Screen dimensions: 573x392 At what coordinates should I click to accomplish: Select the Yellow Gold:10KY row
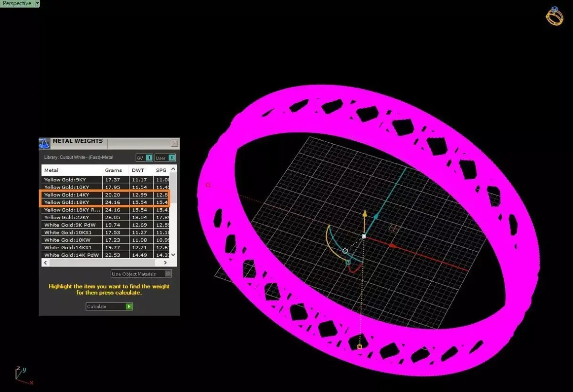coord(106,187)
